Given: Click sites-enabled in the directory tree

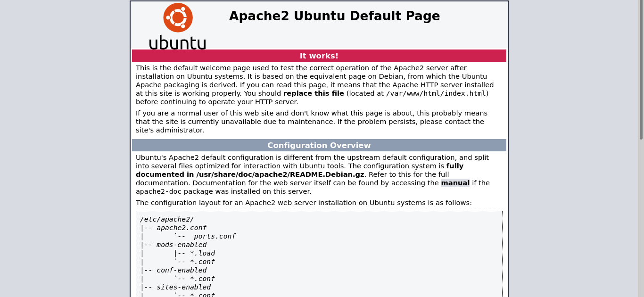Looking at the screenshot, I should pyautogui.click(x=183, y=287).
